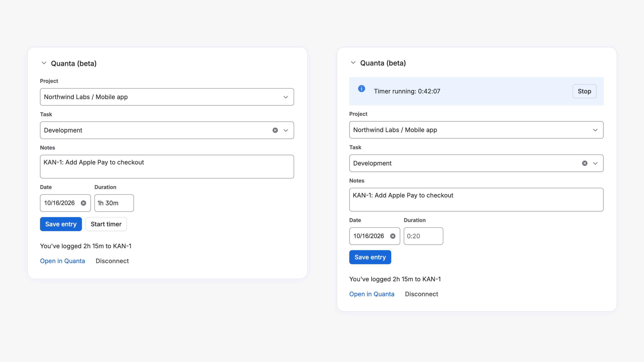This screenshot has width=644, height=362.
Task: Focus the Notes field in the left panel
Action: 167,167
